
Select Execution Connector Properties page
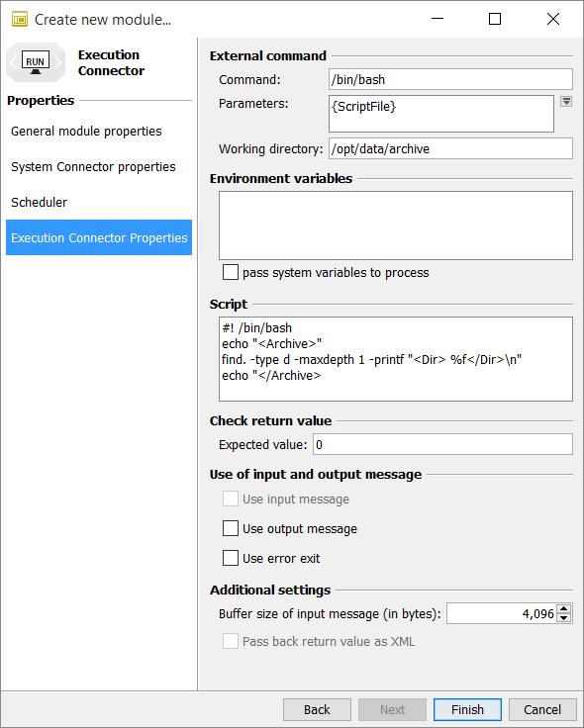[x=99, y=237]
